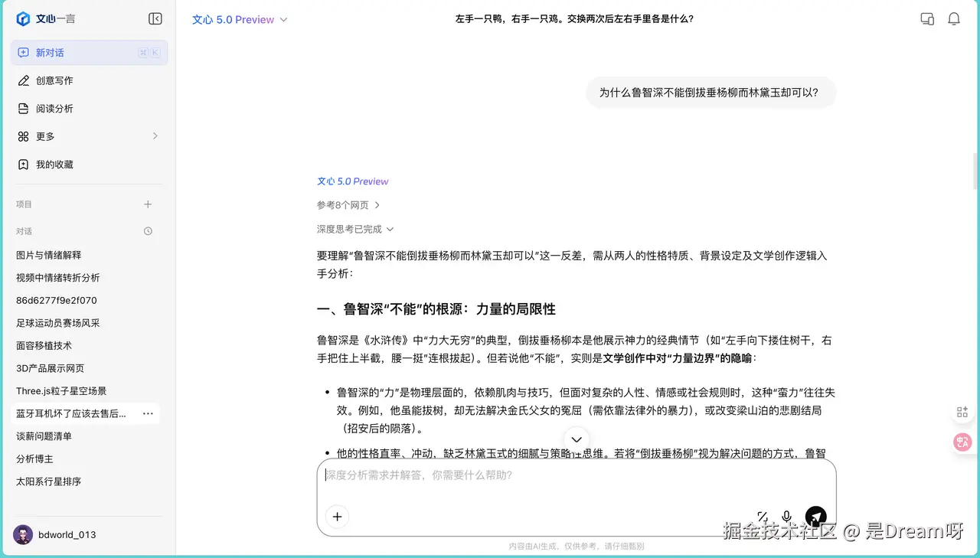Start a 新对话
980x558 pixels.
pos(89,52)
